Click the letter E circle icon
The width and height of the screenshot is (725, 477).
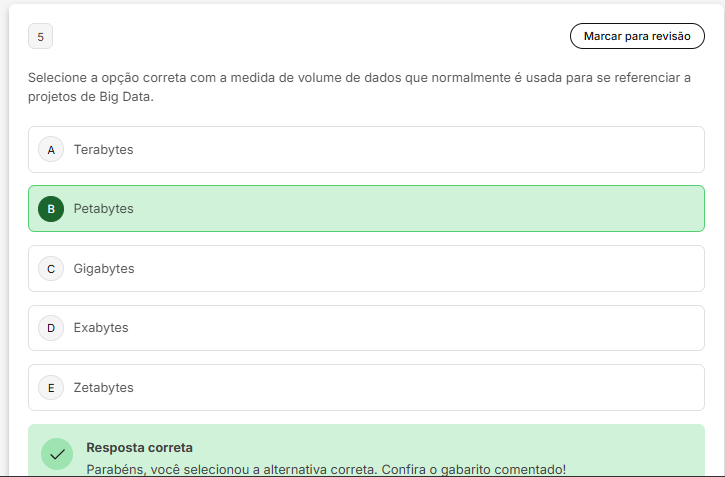point(51,387)
